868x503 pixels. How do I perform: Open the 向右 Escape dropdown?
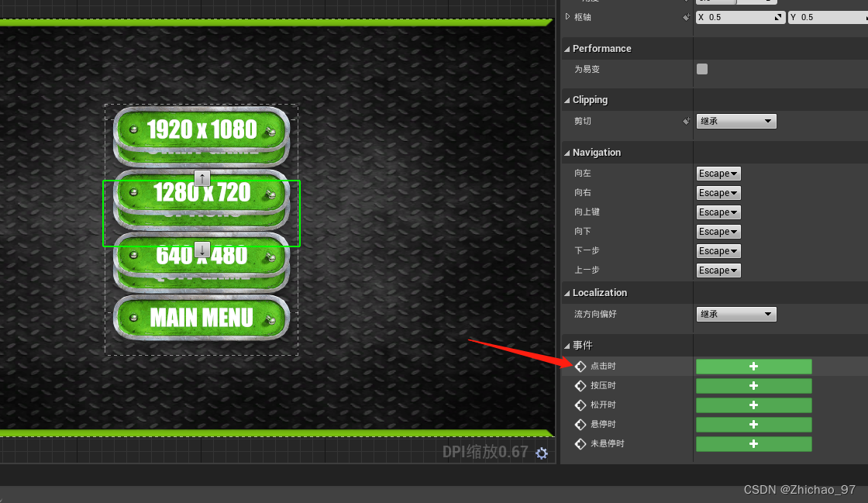(x=718, y=192)
